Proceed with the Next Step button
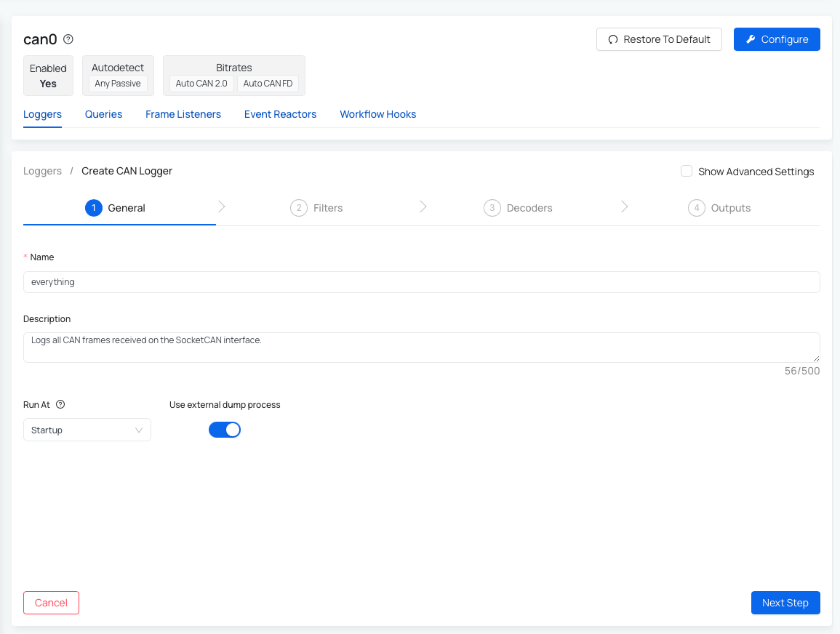Screen dimensions: 840x634 tap(785, 603)
